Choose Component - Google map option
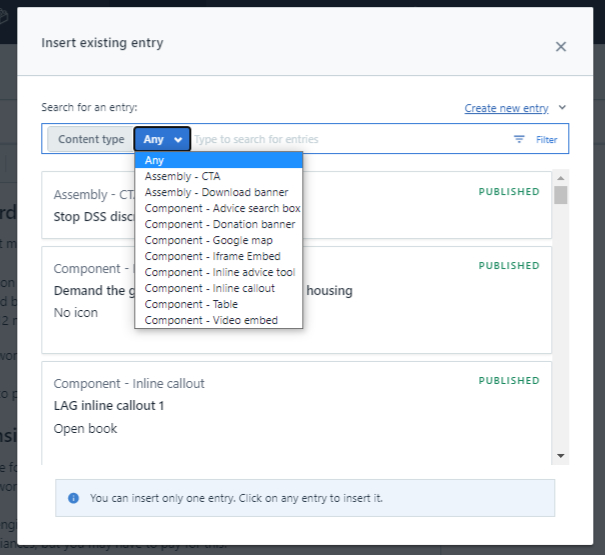The height and width of the screenshot is (555, 605). click(218, 240)
